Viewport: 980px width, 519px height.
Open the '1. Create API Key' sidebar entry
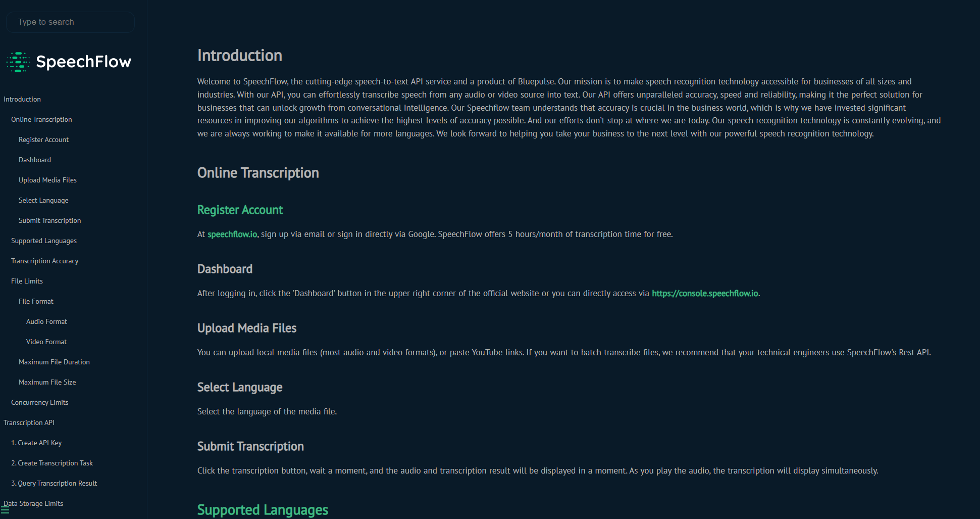(36, 443)
